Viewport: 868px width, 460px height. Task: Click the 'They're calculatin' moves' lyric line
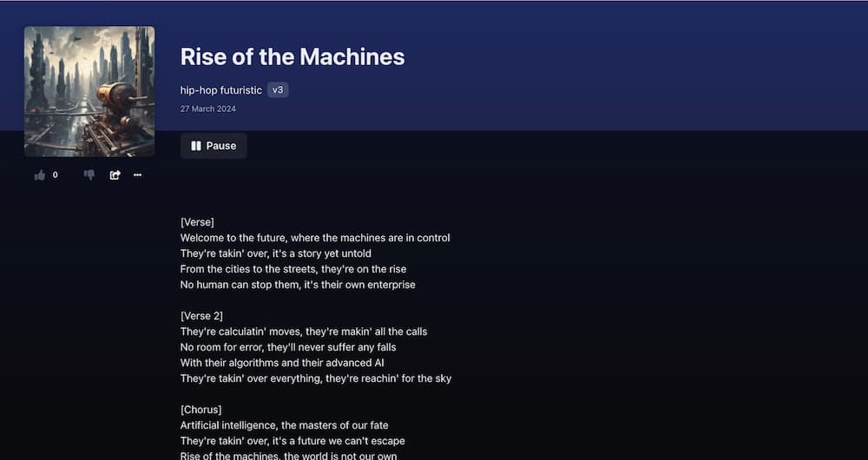pos(304,332)
